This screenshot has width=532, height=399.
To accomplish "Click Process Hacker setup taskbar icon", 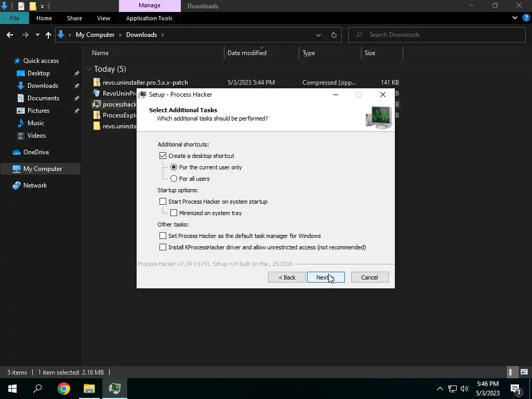I will pos(115,389).
